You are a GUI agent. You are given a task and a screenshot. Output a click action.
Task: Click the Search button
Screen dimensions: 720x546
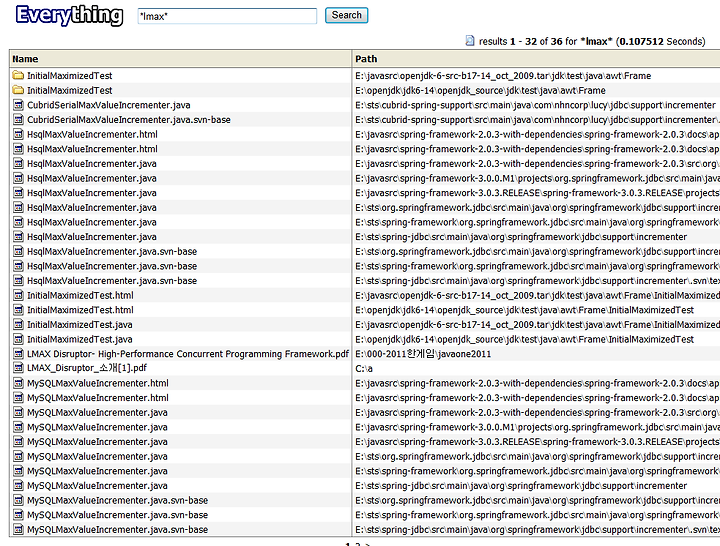tap(347, 15)
